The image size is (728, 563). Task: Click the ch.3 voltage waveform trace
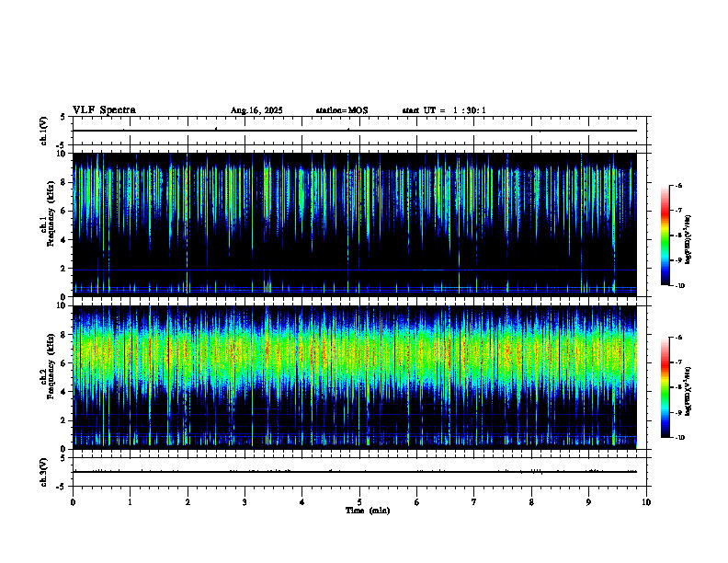coord(355,472)
